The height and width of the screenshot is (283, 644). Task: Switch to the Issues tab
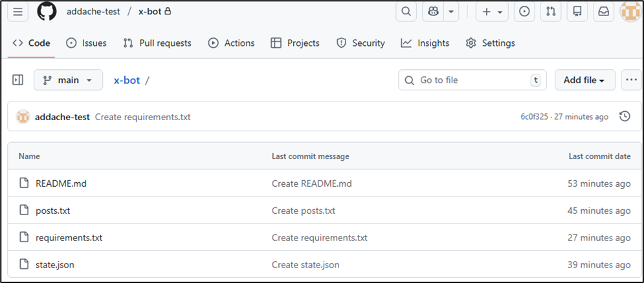(86, 43)
